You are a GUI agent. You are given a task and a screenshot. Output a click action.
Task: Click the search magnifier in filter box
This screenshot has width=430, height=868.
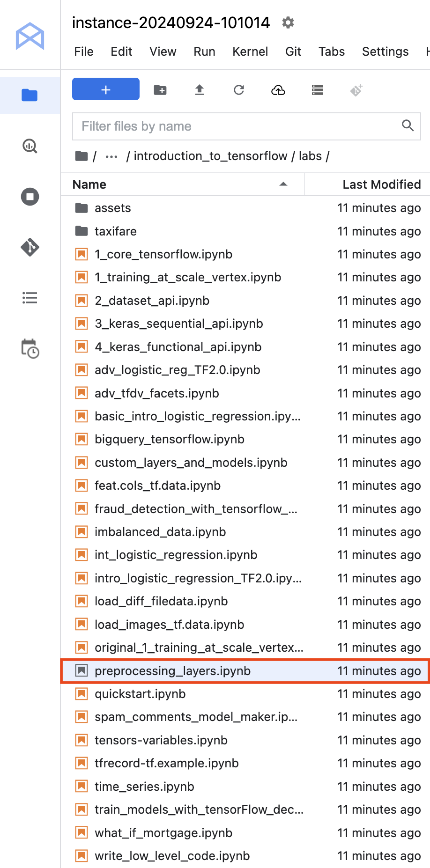coord(408,125)
